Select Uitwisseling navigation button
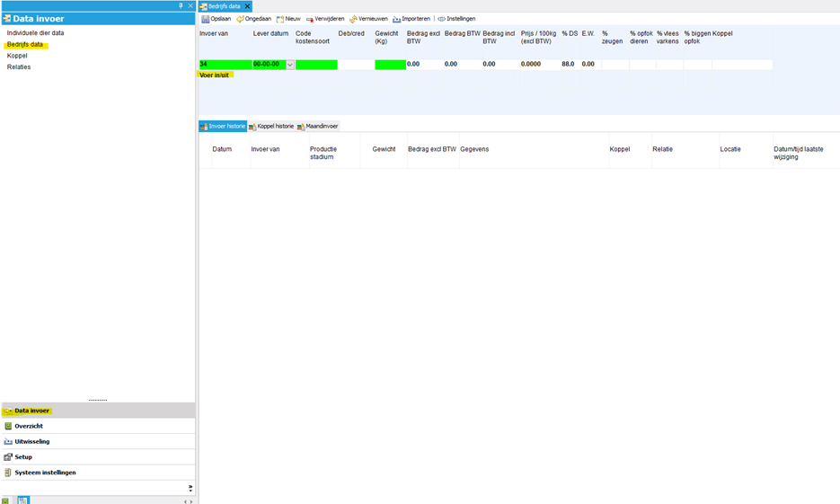Viewport: 840px width, 504px height. tap(99, 442)
